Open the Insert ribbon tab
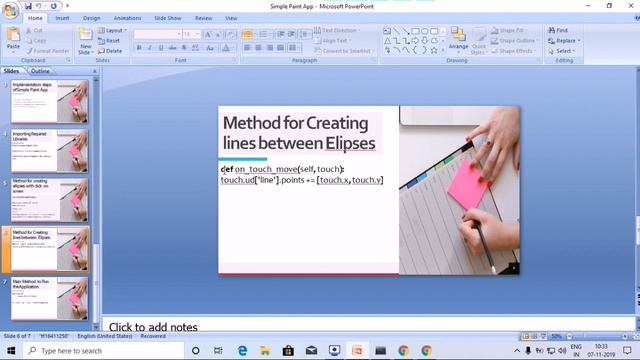 [x=62, y=18]
